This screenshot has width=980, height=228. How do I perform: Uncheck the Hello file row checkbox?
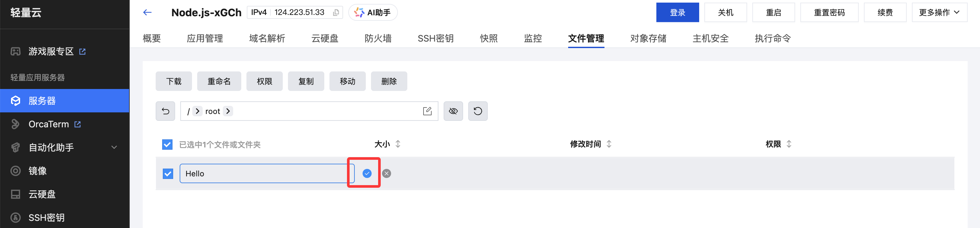click(168, 174)
